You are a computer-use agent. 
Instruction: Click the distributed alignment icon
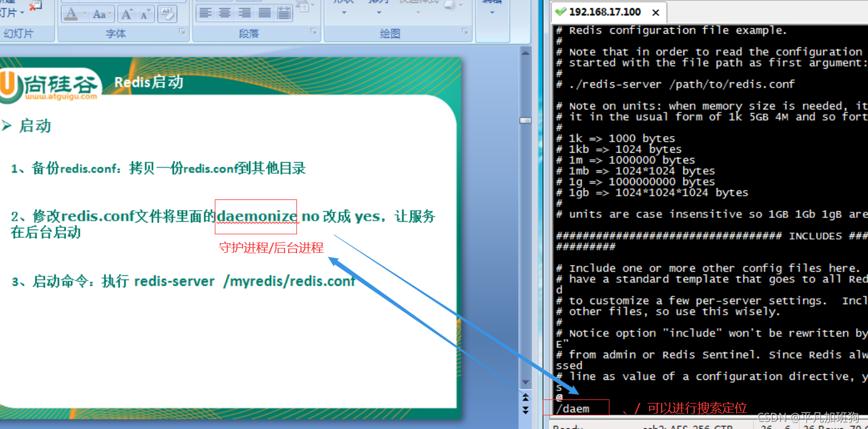(x=285, y=12)
